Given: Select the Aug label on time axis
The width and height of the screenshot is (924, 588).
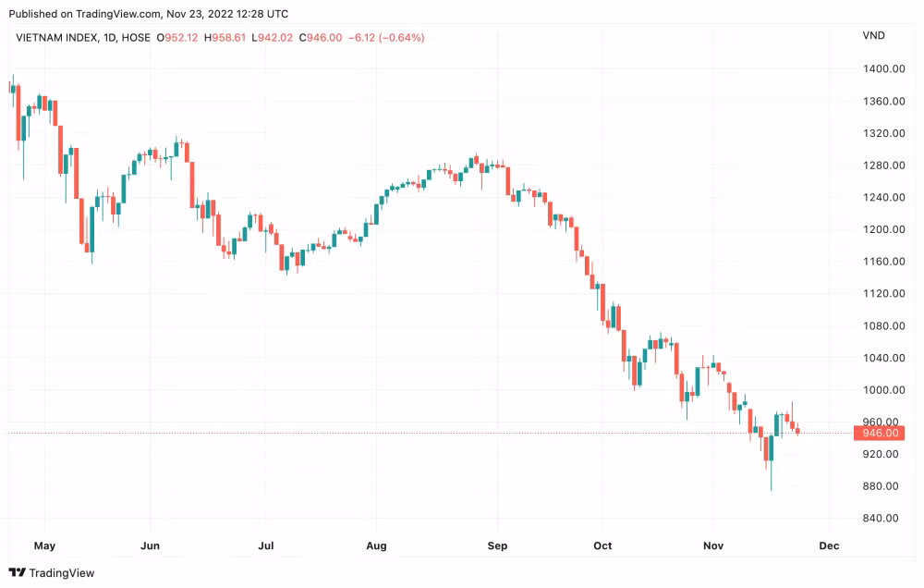Looking at the screenshot, I should [x=377, y=545].
